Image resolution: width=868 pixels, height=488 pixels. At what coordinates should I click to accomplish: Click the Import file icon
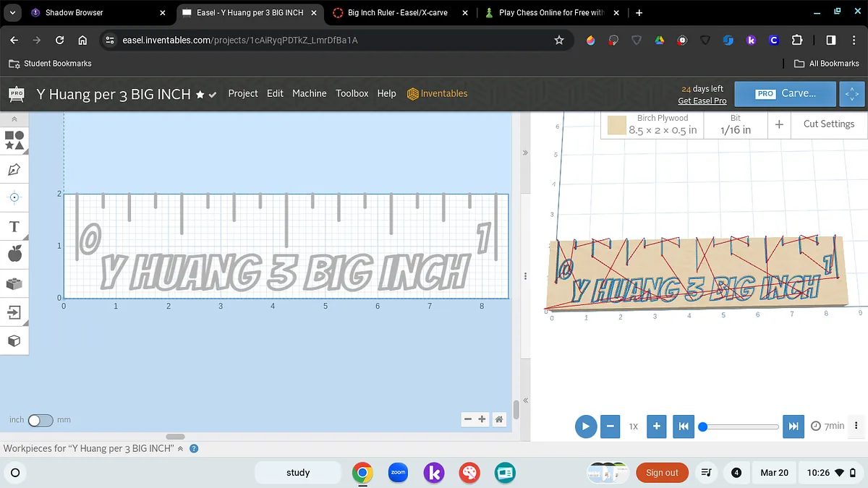coord(14,312)
